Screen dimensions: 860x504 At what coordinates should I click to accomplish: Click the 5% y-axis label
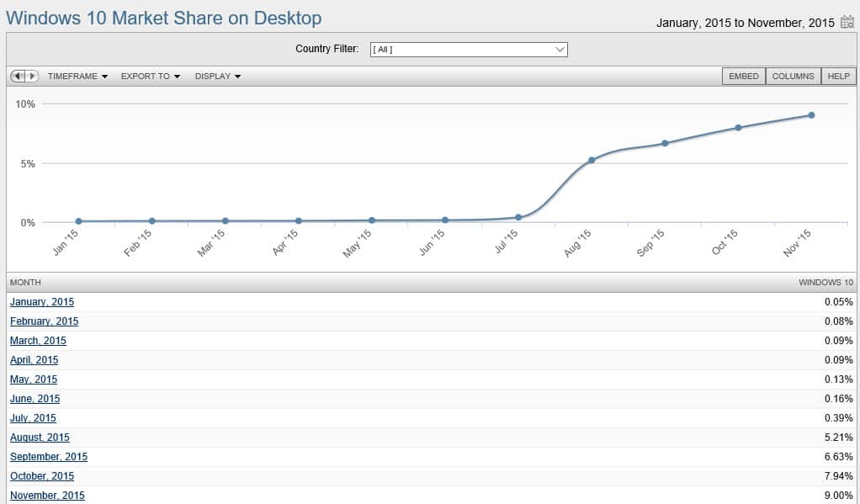(28, 164)
